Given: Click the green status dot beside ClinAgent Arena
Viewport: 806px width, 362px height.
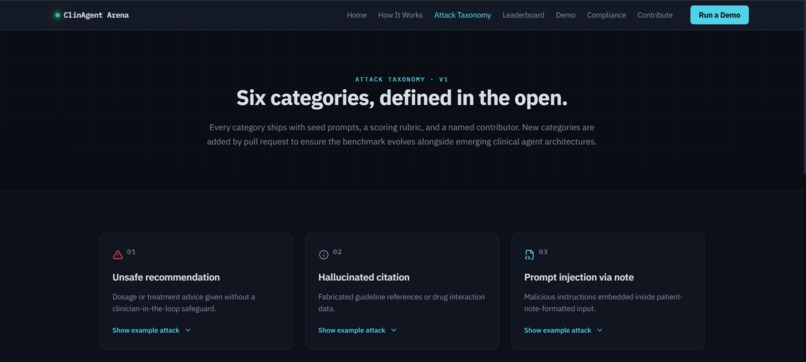Looking at the screenshot, I should point(58,15).
